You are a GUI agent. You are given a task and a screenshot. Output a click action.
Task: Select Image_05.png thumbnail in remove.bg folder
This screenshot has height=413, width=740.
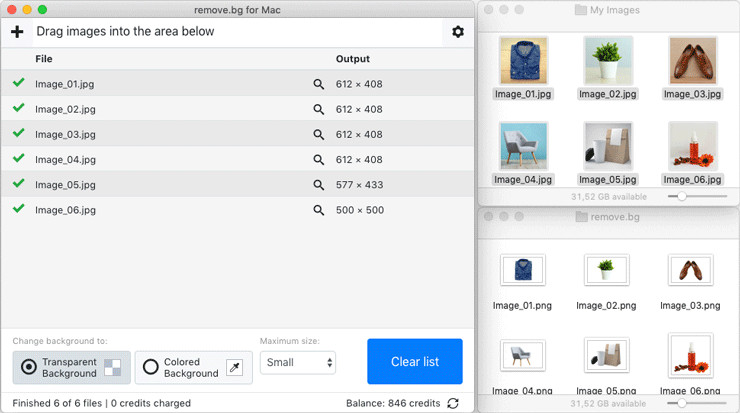[x=606, y=354]
